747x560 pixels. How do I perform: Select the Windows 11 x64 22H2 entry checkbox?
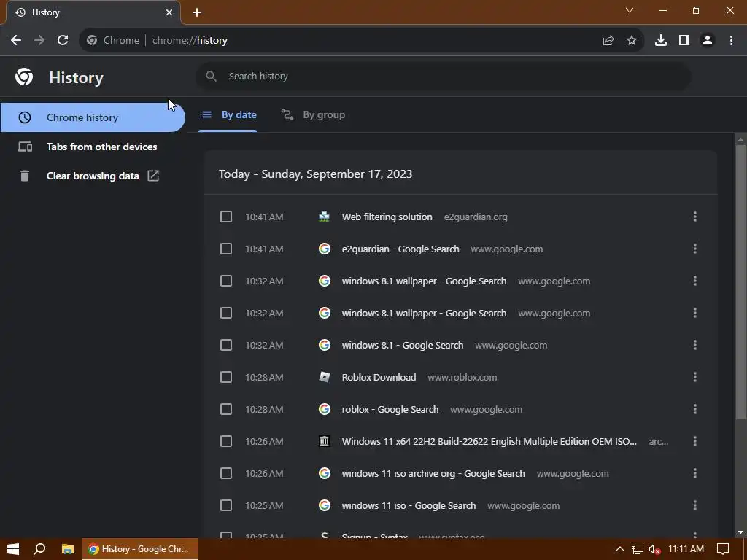point(226,441)
